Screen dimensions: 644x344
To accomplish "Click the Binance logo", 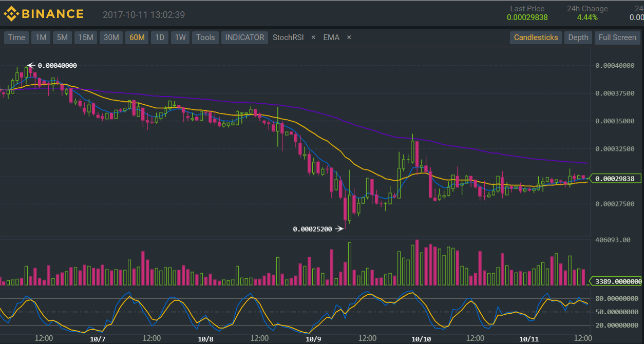I will [44, 14].
